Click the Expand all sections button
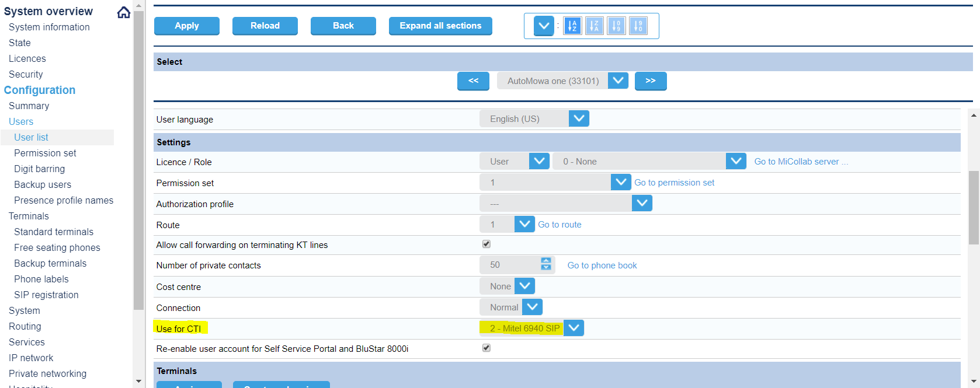 (440, 26)
